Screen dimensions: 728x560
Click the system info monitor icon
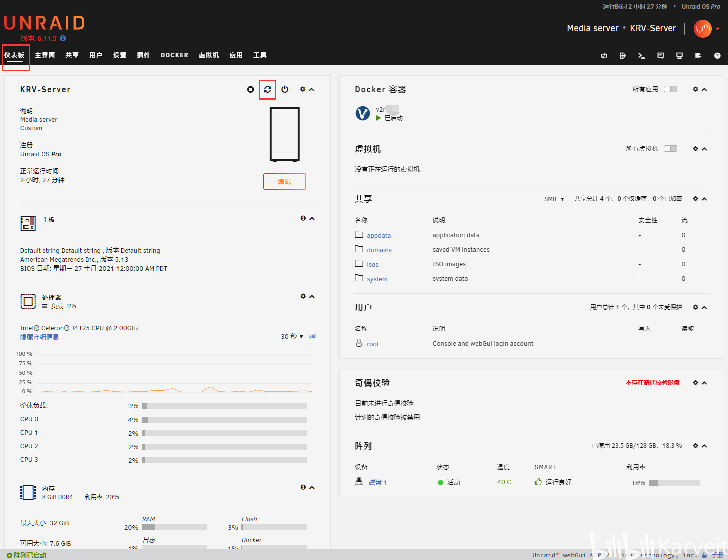pos(679,56)
